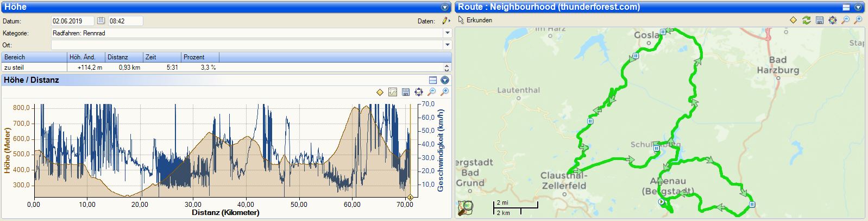868x221 pixels.
Task: Click the chart's yellow diamond marker icon
Action: 380,92
